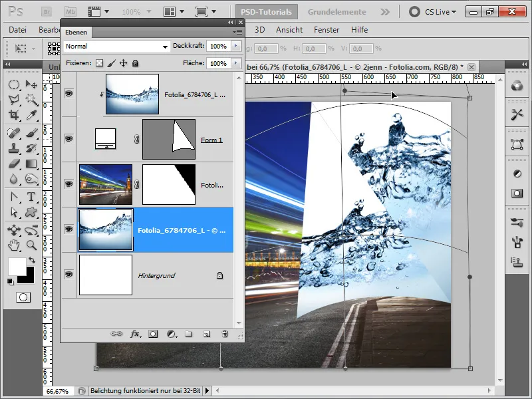Open the Fenster menu
The width and height of the screenshot is (532, 399).
coord(327,30)
